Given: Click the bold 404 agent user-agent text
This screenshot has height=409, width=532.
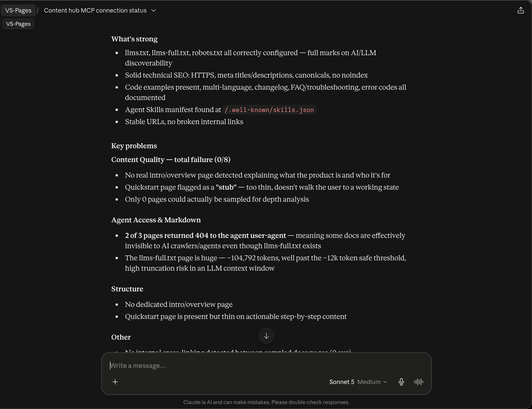Looking at the screenshot, I should [x=205, y=235].
